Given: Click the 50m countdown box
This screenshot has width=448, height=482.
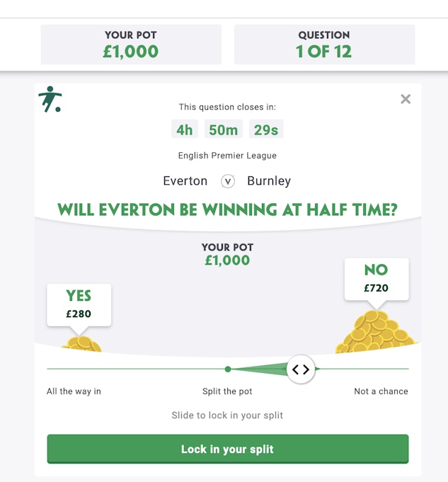Looking at the screenshot, I should coord(223,130).
